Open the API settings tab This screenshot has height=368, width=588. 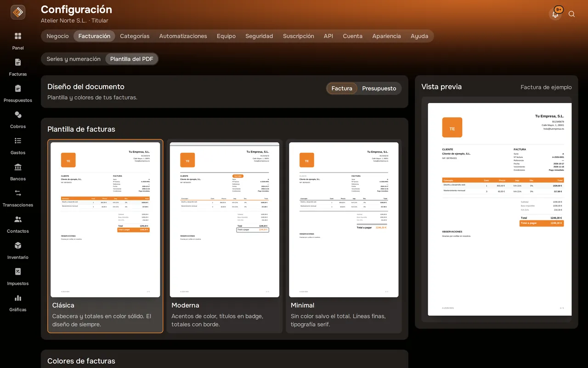(x=328, y=36)
